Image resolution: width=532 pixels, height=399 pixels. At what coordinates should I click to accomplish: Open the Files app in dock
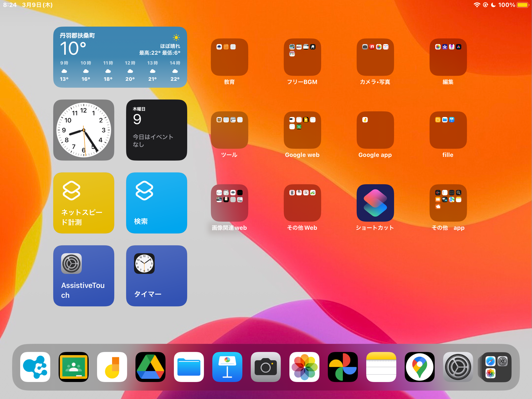coord(189,367)
